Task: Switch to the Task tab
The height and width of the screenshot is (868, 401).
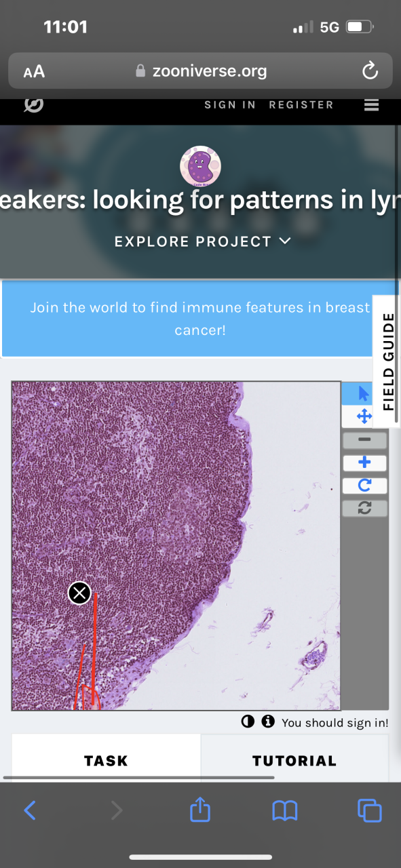Action: coord(106,761)
